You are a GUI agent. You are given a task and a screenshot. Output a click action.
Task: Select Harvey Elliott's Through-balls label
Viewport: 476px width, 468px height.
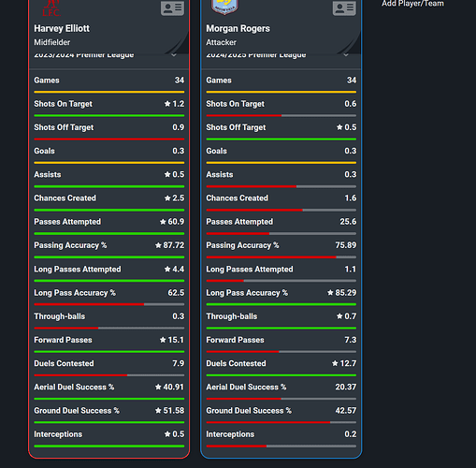(x=59, y=316)
